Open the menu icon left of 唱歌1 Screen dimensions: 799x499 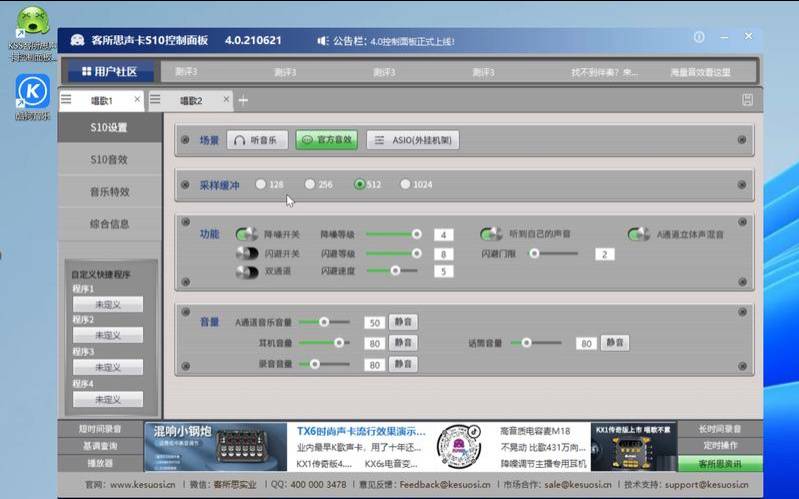[67, 100]
